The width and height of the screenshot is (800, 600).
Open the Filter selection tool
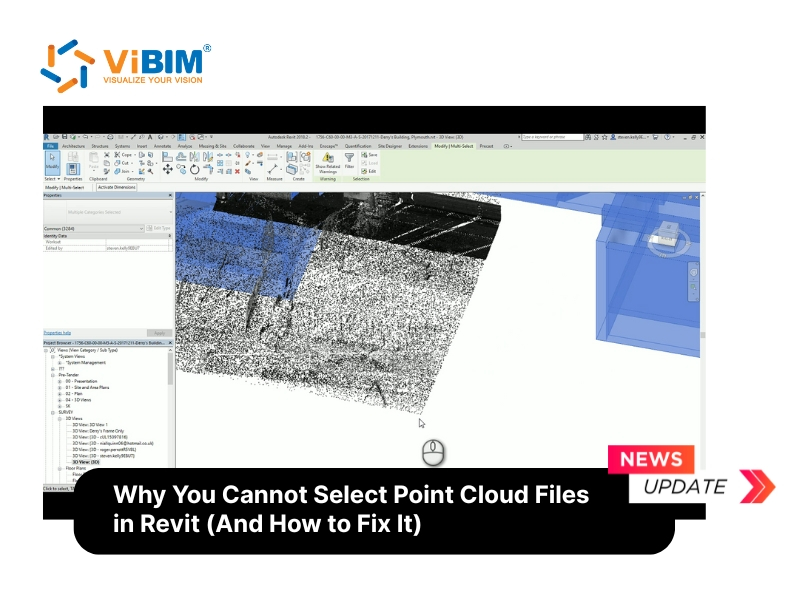point(349,160)
